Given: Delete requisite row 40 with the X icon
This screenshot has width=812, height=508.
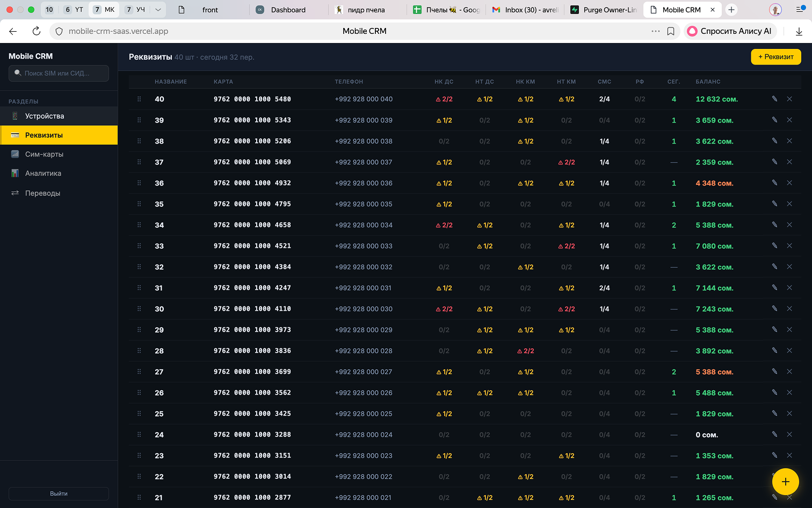Looking at the screenshot, I should point(789,99).
